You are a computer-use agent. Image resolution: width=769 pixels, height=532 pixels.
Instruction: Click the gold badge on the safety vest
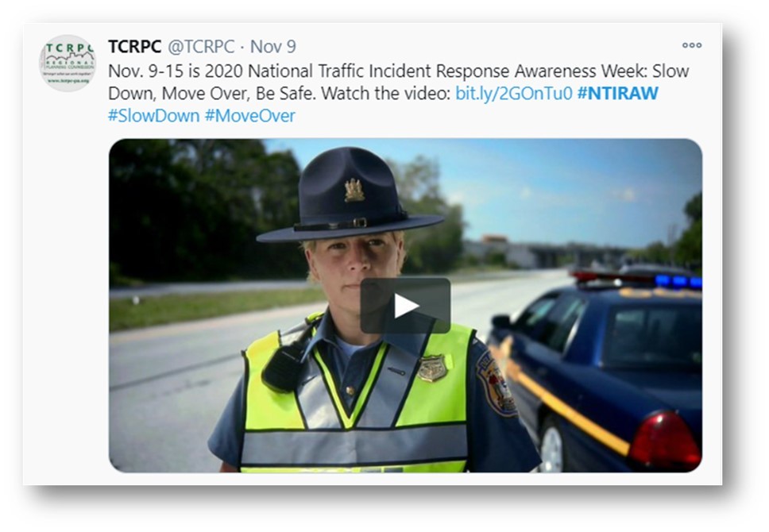coord(432,368)
